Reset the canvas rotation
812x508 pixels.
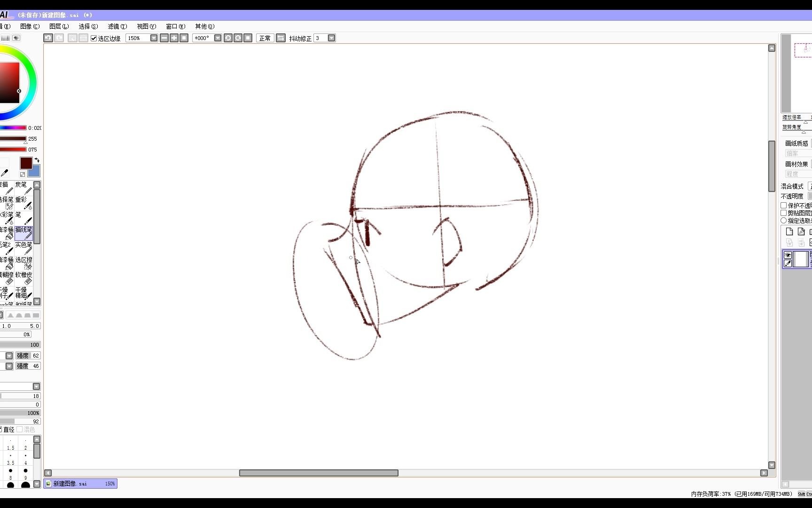pyautogui.click(x=248, y=38)
